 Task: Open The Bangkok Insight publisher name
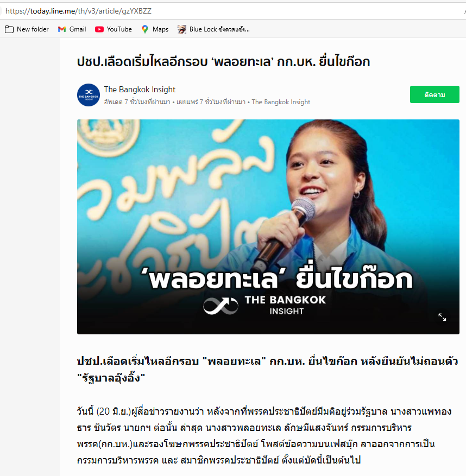140,90
